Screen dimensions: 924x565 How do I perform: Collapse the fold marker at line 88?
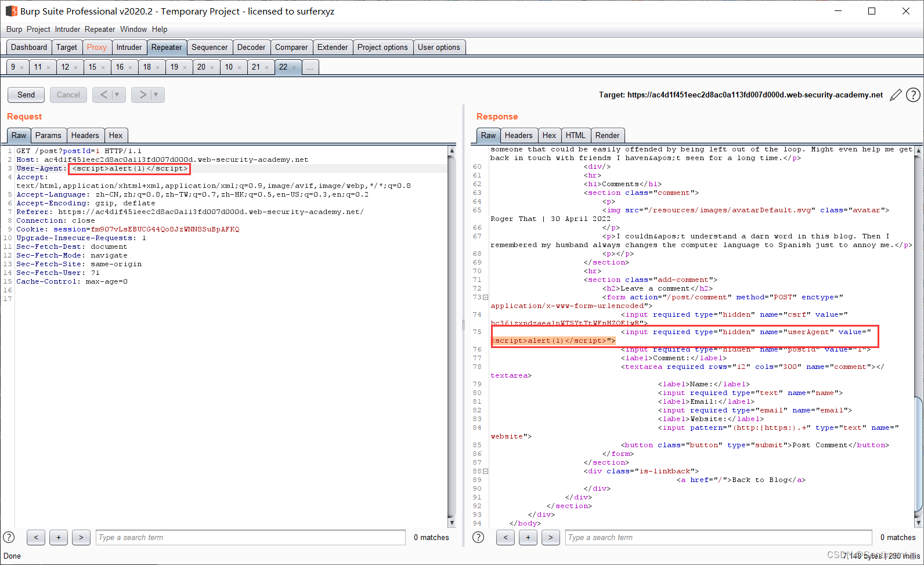(486, 471)
